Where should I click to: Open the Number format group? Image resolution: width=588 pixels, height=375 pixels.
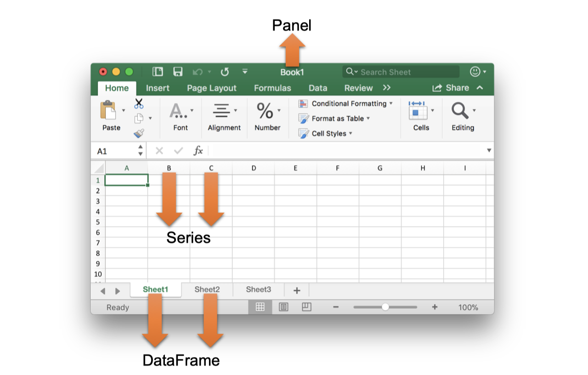[267, 117]
